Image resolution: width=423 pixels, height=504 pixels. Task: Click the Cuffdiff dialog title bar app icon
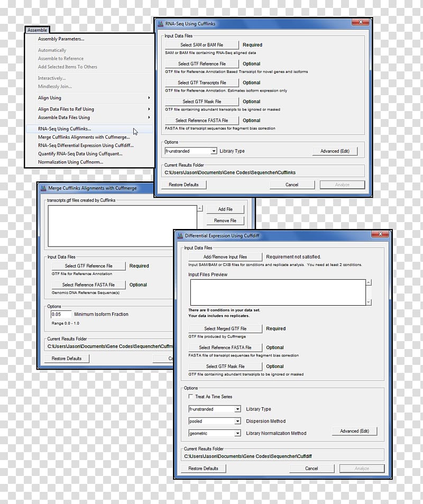pos(180,236)
